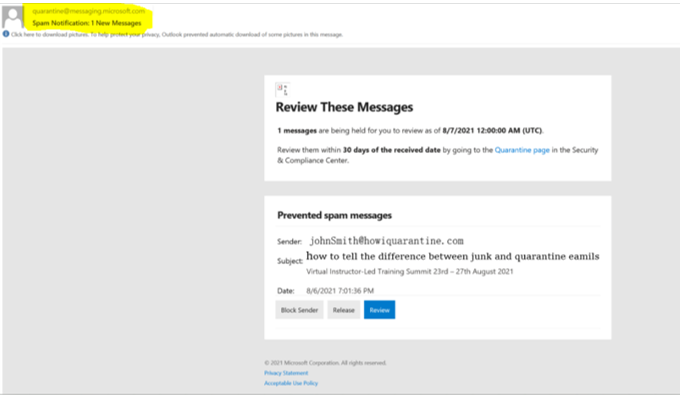Click the blue info icon beside download pictures notice
Viewport: 683px width, 395px height.
tap(6, 34)
